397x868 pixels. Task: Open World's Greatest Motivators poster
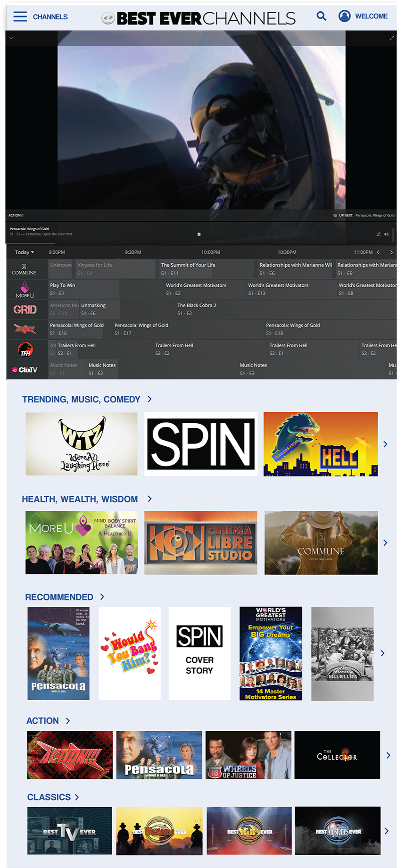pyautogui.click(x=271, y=653)
